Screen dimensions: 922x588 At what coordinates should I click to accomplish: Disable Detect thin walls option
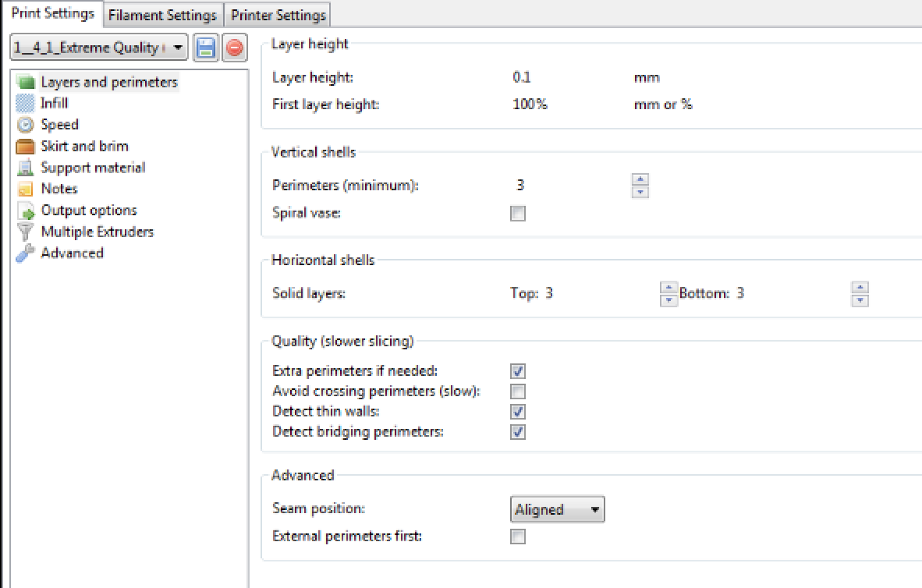point(517,412)
